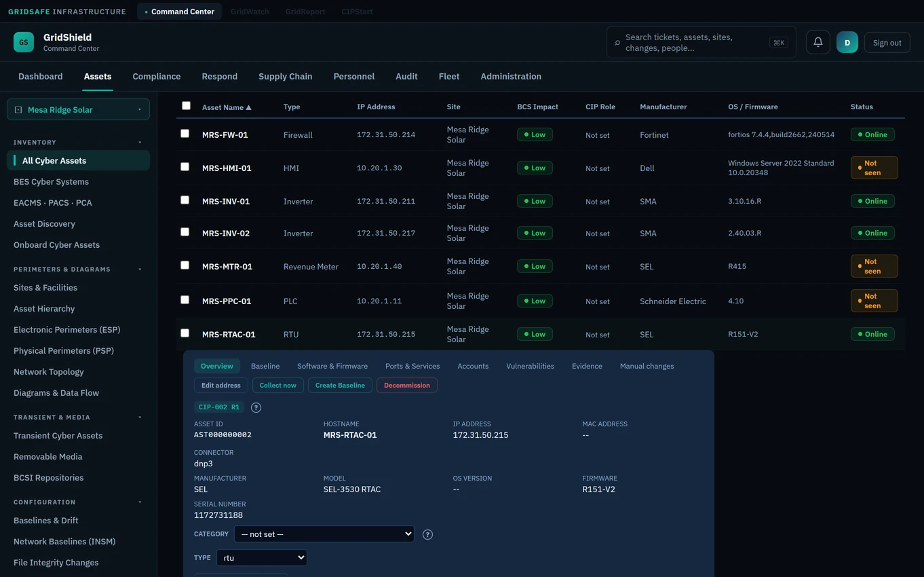Collapse the Configuration sidebar section
The width and height of the screenshot is (924, 577).
click(x=140, y=502)
